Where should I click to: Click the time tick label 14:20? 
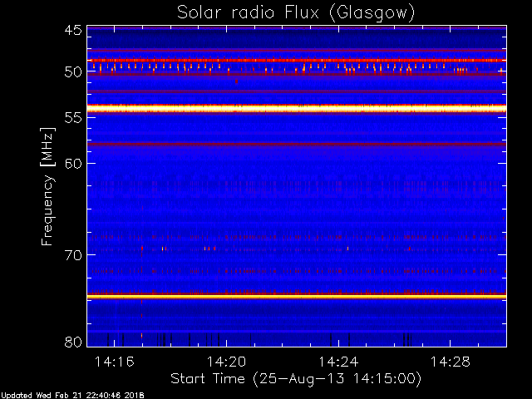click(226, 362)
